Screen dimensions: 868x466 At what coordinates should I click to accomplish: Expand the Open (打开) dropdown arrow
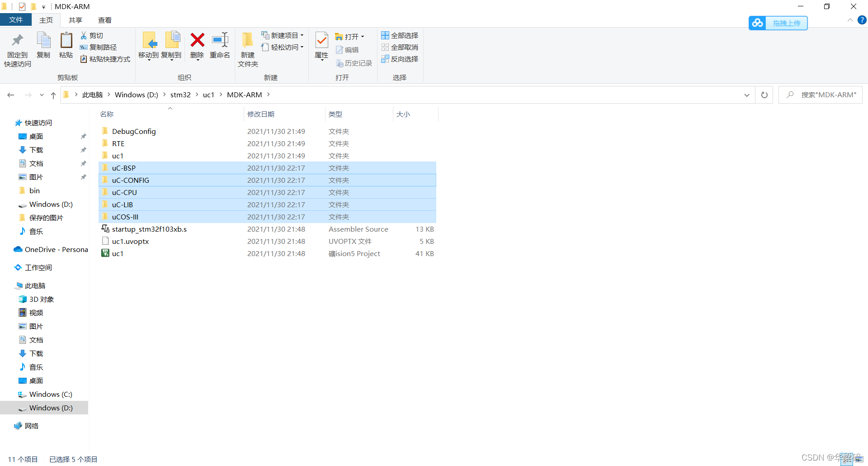point(363,37)
